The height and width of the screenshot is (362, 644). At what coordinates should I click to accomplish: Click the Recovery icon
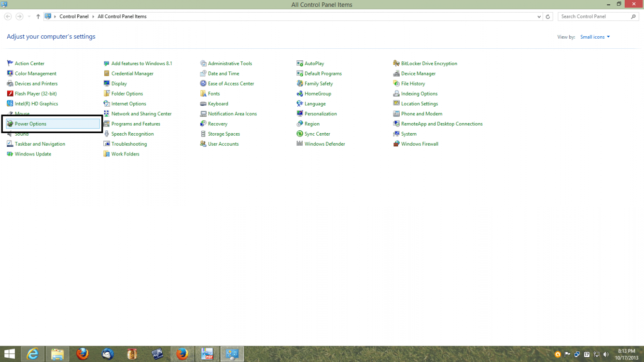(x=203, y=124)
